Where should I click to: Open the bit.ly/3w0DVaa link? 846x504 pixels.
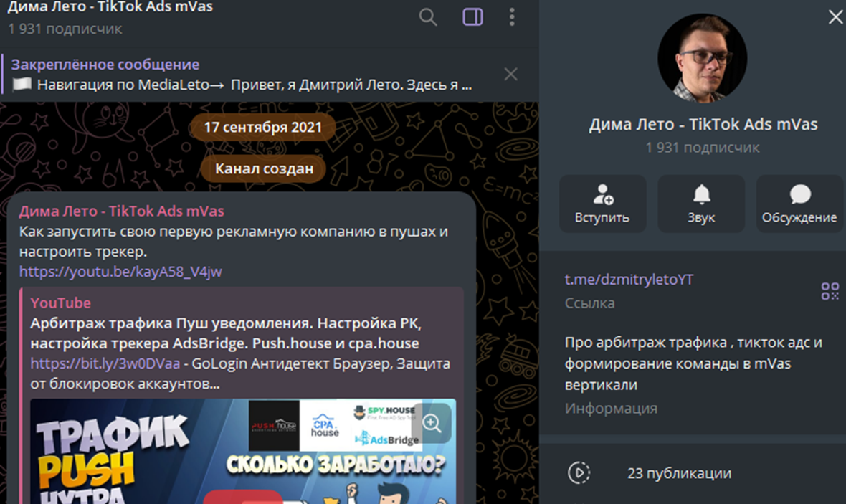[105, 363]
